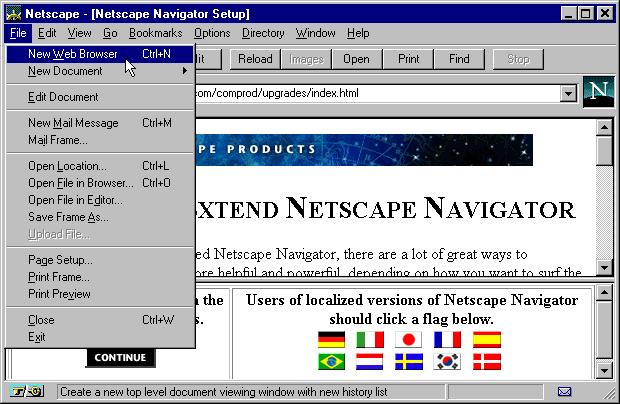Click the Netscape N logo icon
Image resolution: width=620 pixels, height=404 pixels.
coord(599,92)
